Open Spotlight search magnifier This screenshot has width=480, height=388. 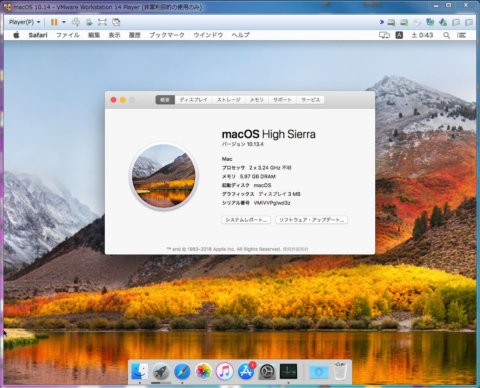click(447, 35)
